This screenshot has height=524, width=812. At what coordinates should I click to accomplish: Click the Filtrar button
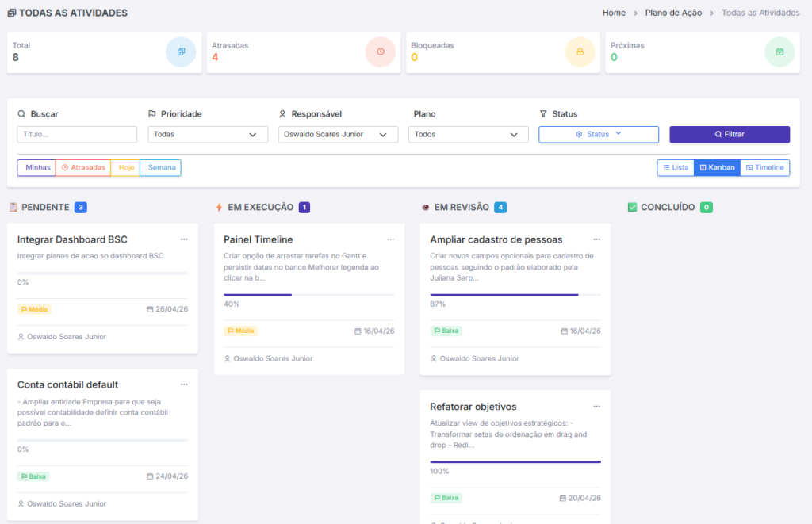pyautogui.click(x=729, y=134)
